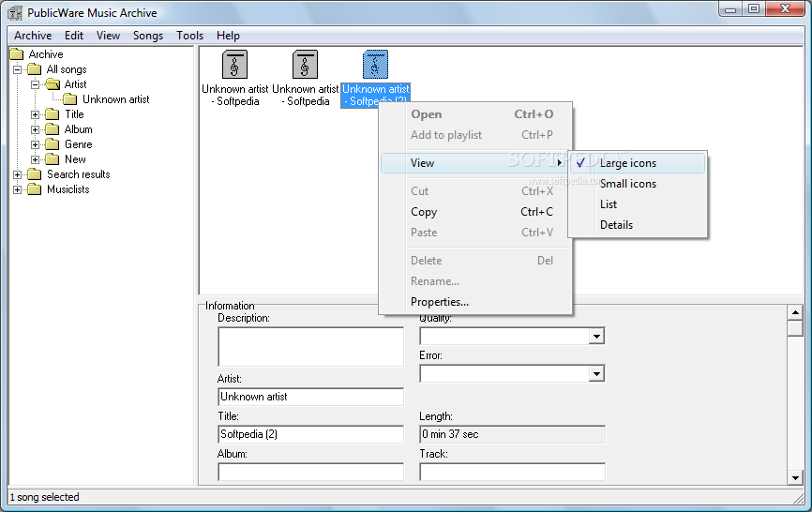812x512 pixels.
Task: Click the Description text box
Action: 310,346
